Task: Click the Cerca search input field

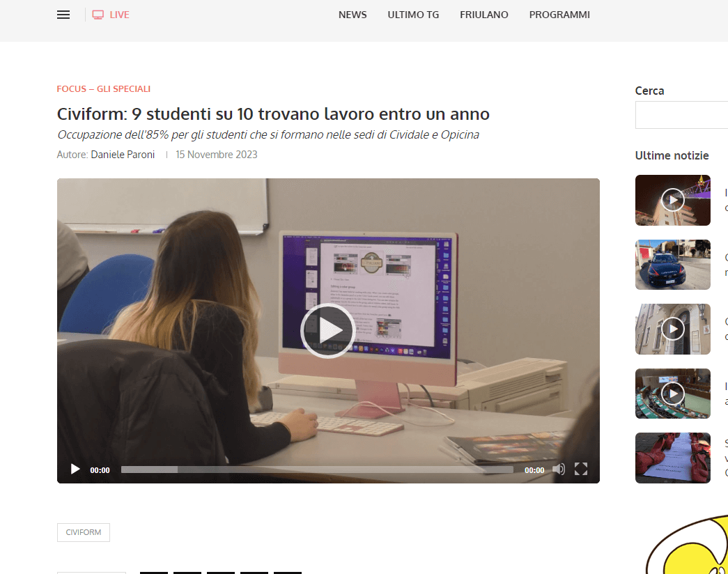Action: (681, 115)
